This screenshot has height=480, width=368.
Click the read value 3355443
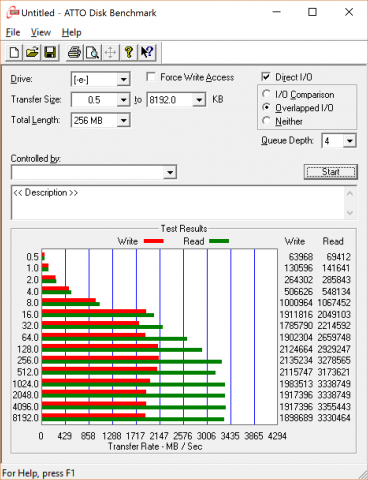[x=334, y=407]
